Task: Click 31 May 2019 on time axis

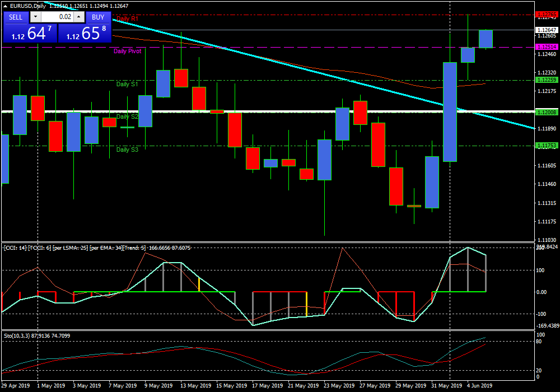Action: tap(445, 386)
